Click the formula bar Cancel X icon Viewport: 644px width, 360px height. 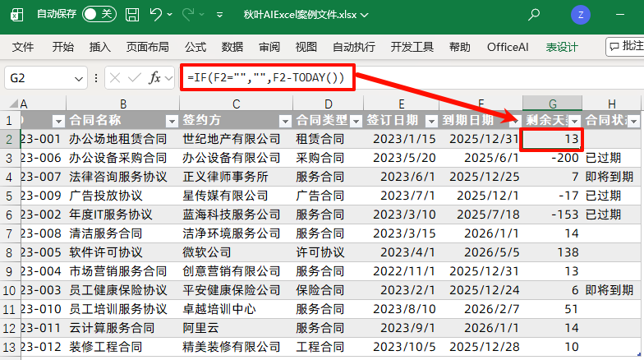tap(115, 77)
